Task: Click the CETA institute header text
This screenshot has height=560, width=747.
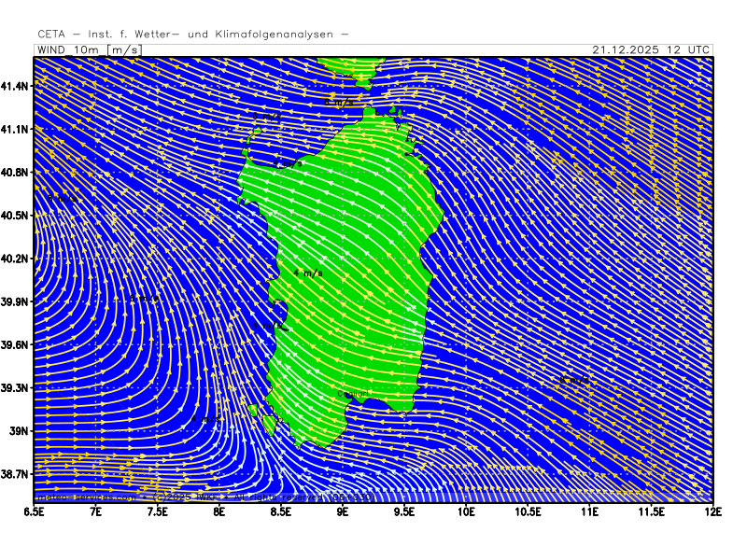Action: [x=193, y=34]
